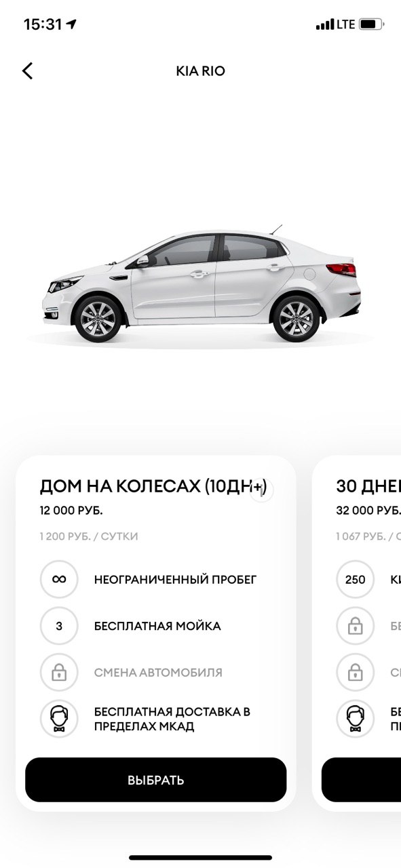The height and width of the screenshot is (868, 401).
Task: Tap the 250 km mileage icon
Action: point(355,580)
